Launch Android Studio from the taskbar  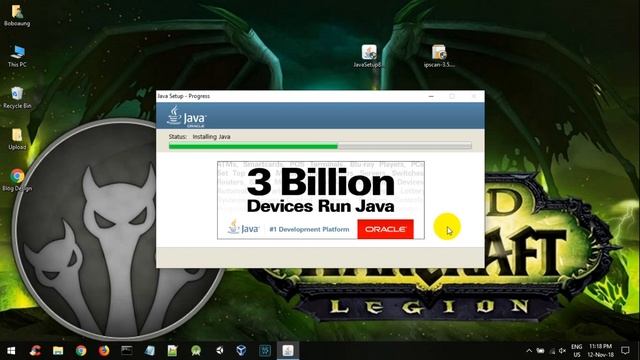pyautogui.click(x=196, y=351)
